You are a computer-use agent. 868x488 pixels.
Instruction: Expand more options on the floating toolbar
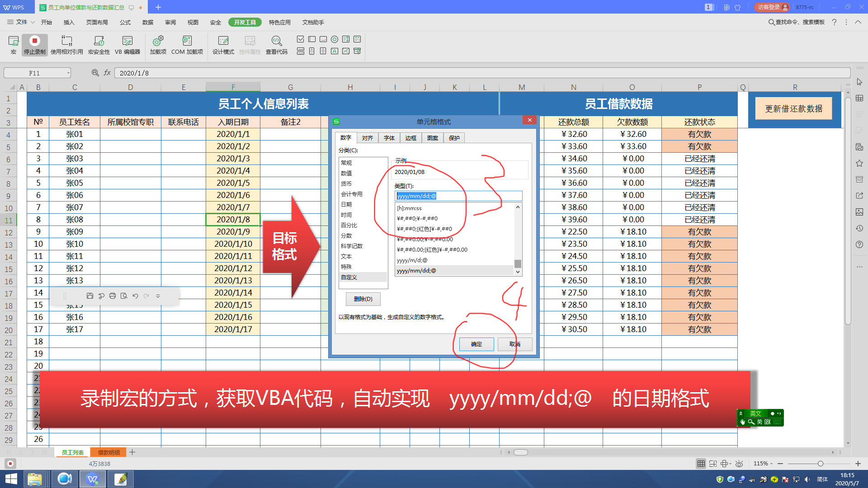tap(157, 296)
